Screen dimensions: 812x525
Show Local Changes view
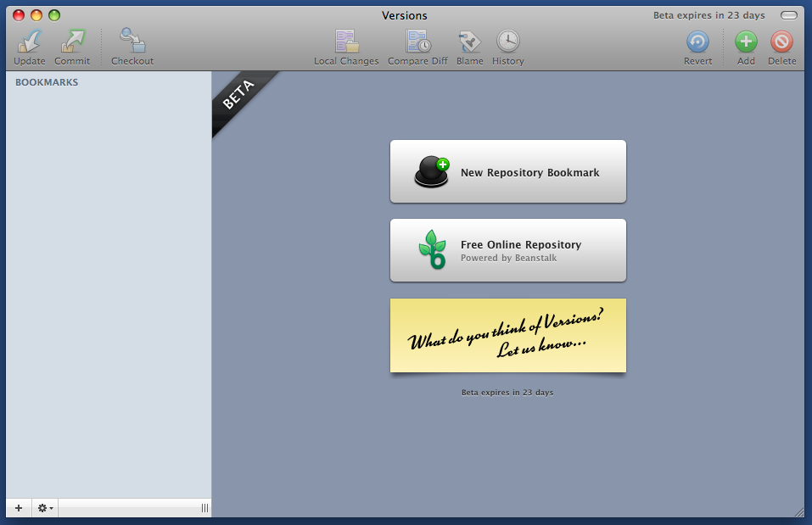pos(346,47)
